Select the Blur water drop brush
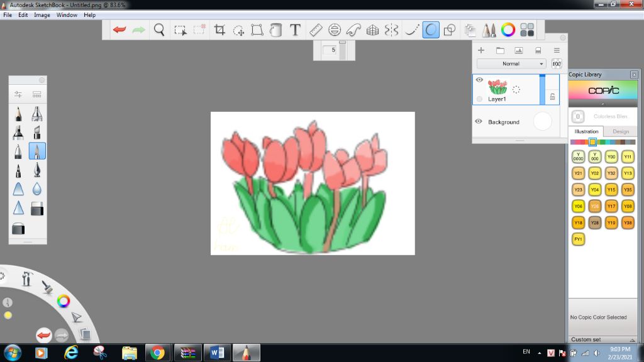The height and width of the screenshot is (362, 644). tap(37, 189)
